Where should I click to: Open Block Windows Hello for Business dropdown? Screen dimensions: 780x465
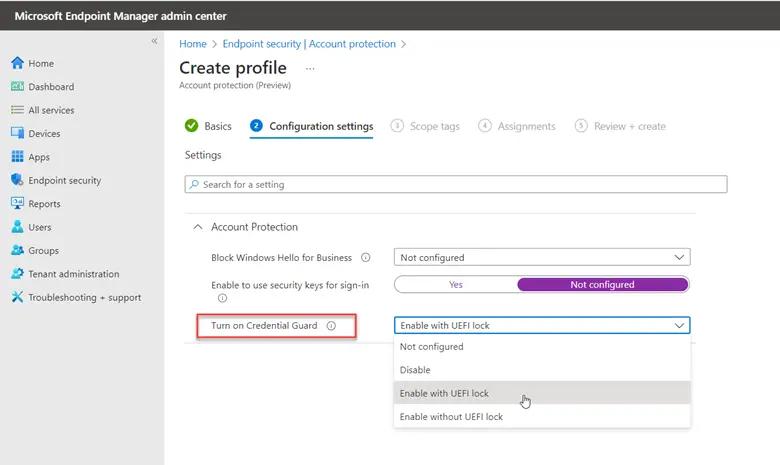(541, 257)
